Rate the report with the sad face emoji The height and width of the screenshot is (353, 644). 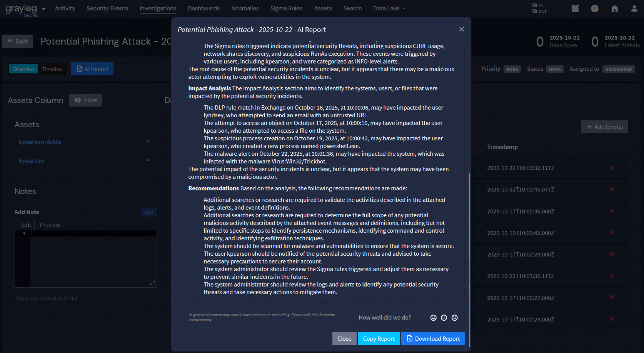coord(455,318)
